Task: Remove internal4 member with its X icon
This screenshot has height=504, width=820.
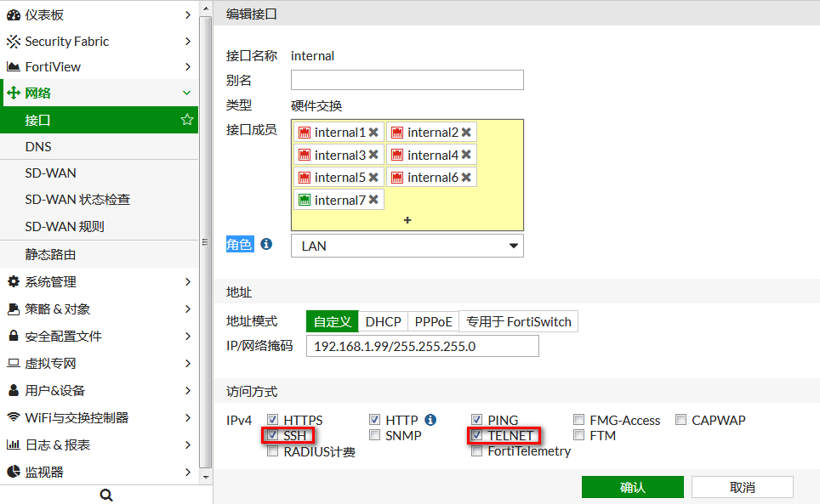Action: coord(466,156)
